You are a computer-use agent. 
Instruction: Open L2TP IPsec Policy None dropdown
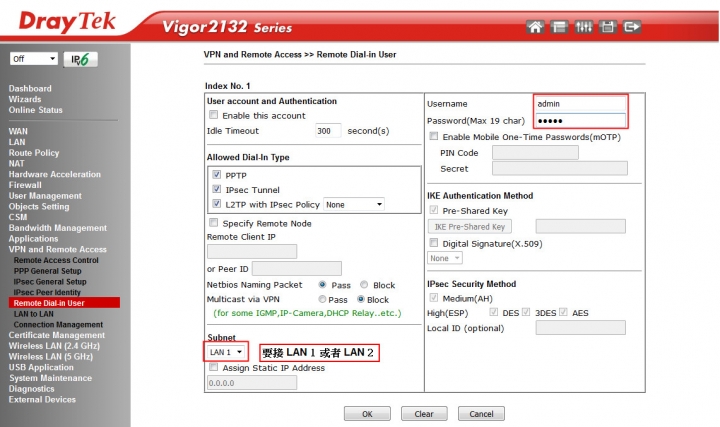(x=354, y=204)
